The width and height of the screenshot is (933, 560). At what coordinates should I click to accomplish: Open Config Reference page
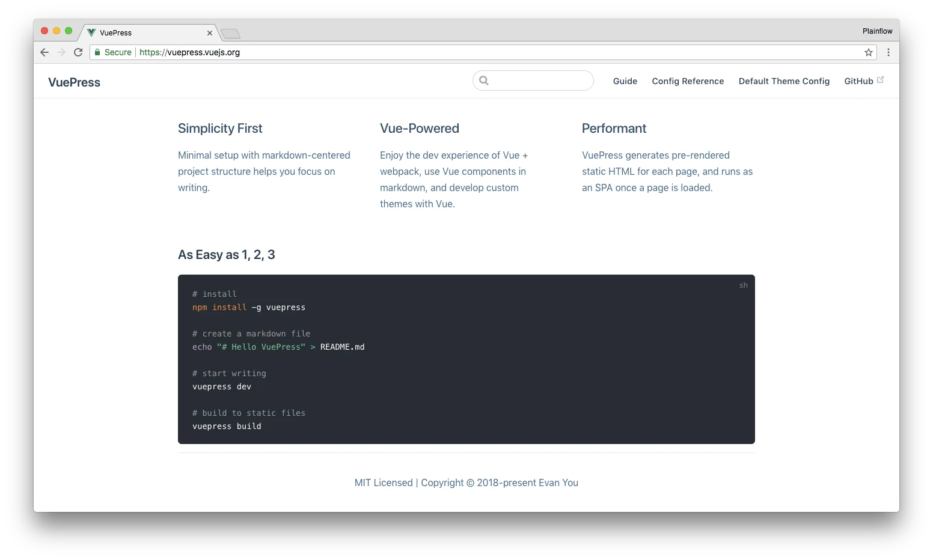coord(688,81)
